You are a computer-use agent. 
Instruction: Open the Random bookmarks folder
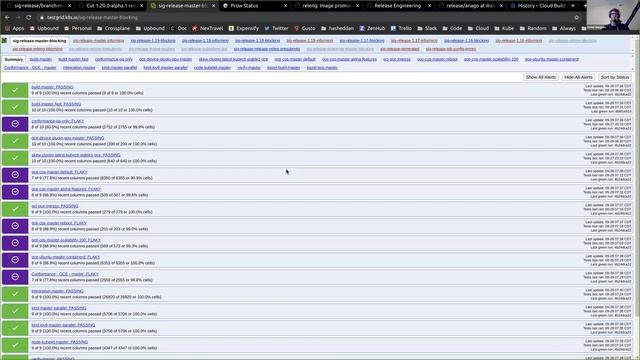[533, 28]
